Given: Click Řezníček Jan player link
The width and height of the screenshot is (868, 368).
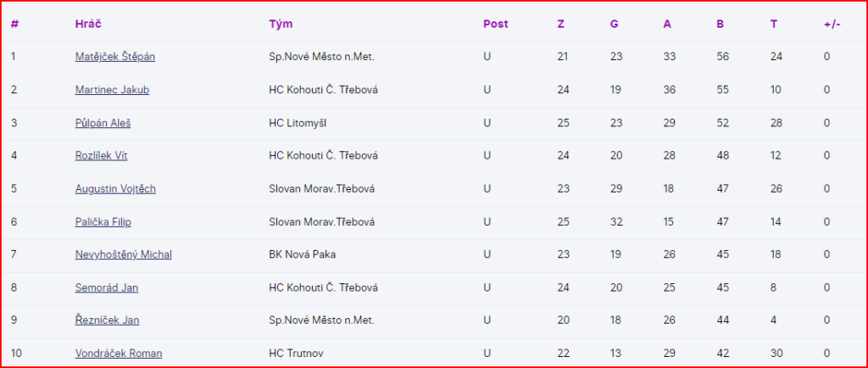Looking at the screenshot, I should pos(107,321).
